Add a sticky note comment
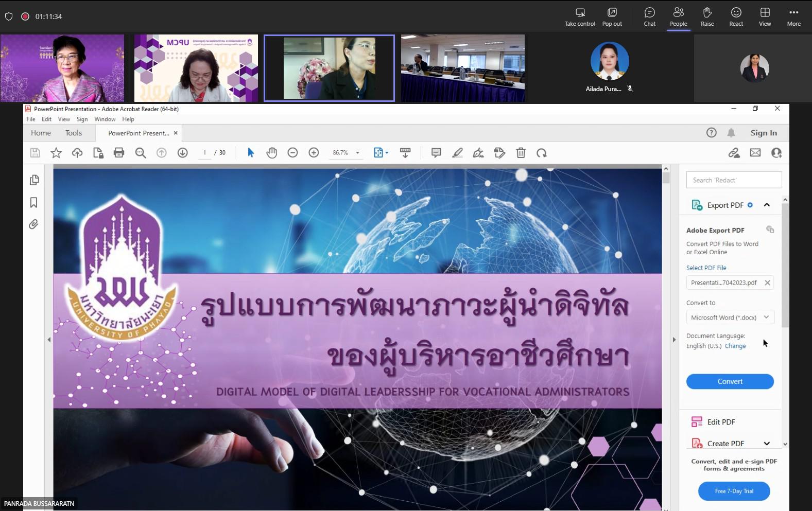 click(436, 153)
